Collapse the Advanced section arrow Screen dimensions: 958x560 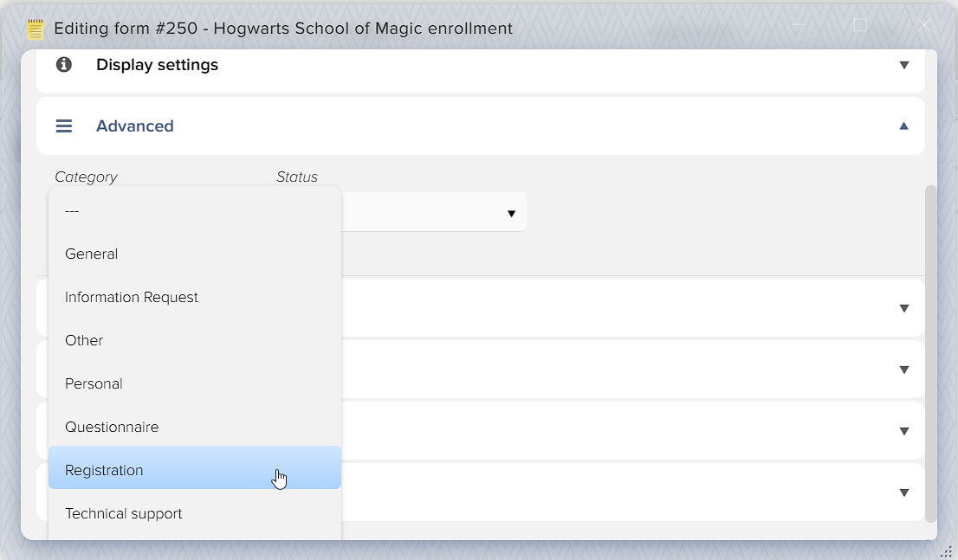click(903, 126)
